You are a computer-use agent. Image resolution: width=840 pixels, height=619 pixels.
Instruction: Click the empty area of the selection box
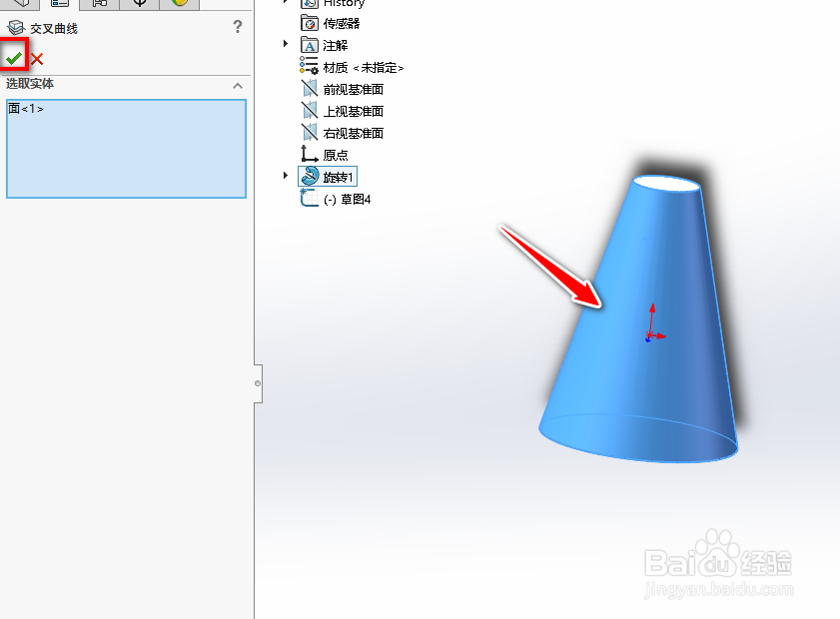click(x=127, y=158)
